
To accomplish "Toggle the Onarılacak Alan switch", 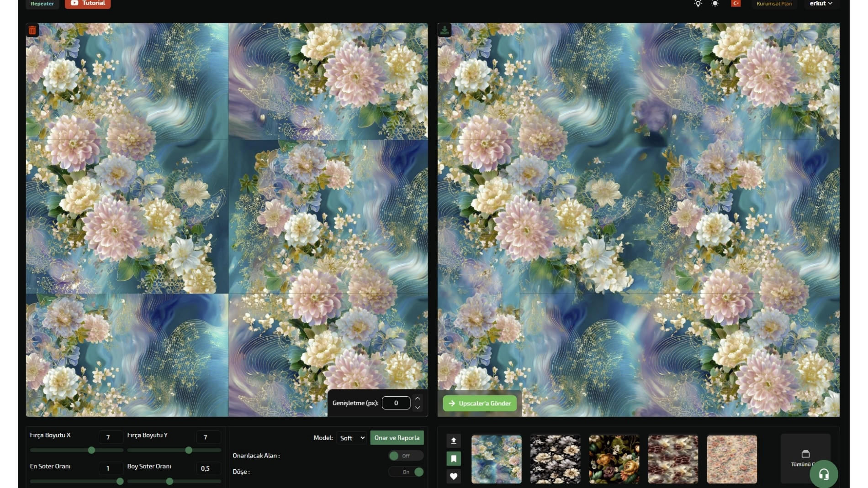I will click(x=406, y=456).
